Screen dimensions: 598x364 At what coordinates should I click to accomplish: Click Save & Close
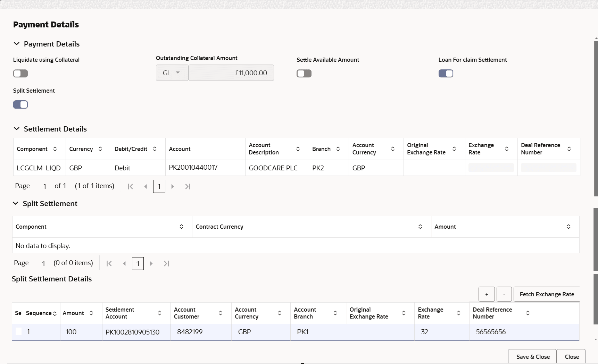pos(532,356)
